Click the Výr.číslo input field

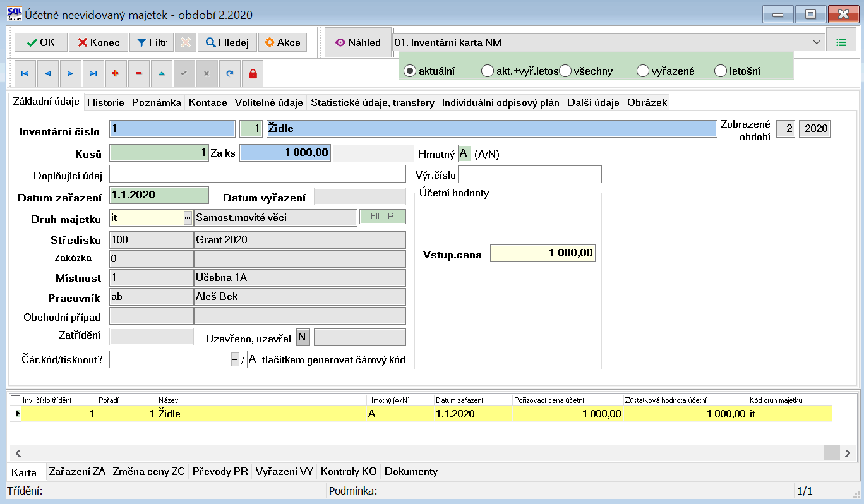coord(530,174)
